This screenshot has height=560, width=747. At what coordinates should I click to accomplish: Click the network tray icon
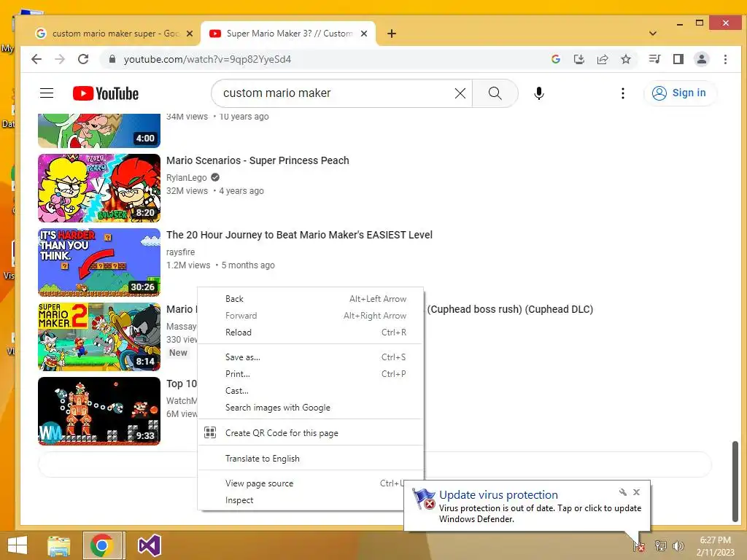661,545
